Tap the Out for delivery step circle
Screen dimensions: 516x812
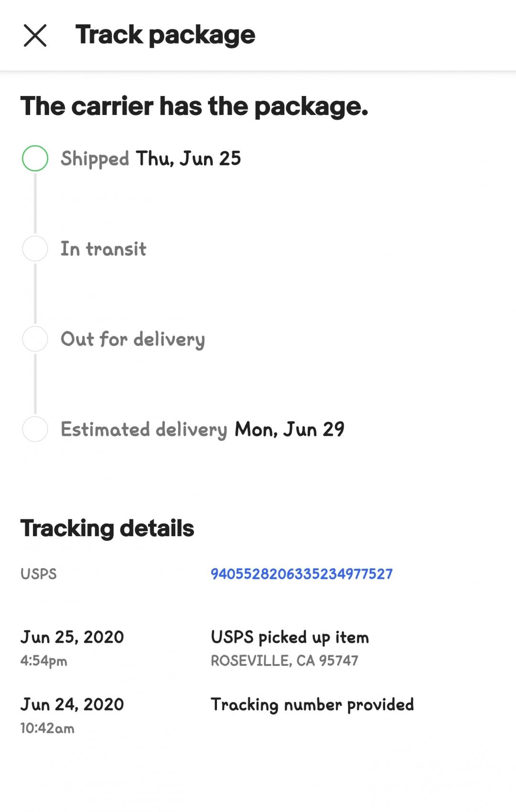35,339
